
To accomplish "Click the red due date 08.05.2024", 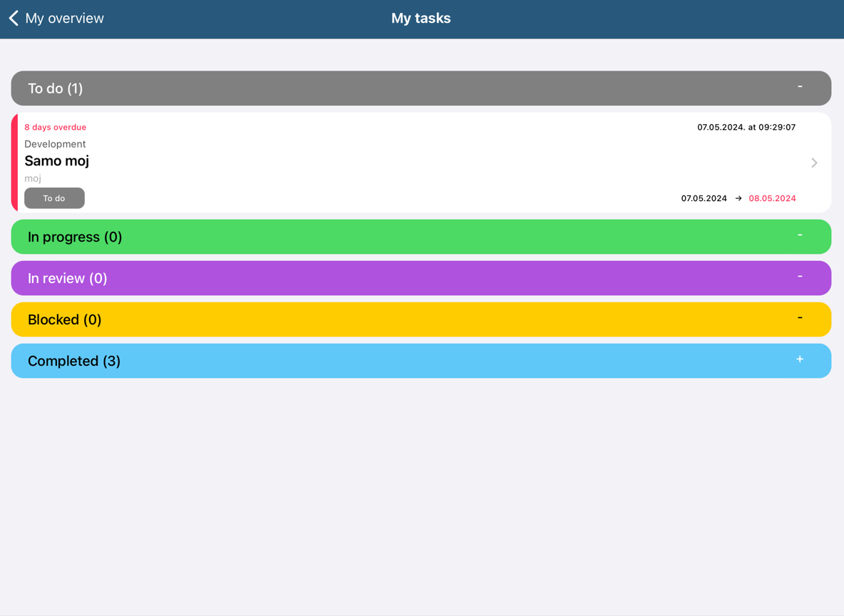I will 772,198.
